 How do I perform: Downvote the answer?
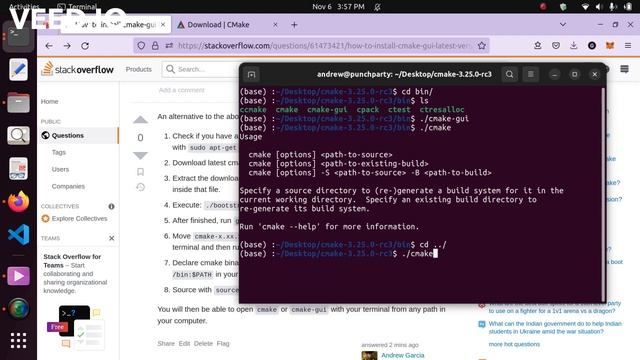coord(140,156)
